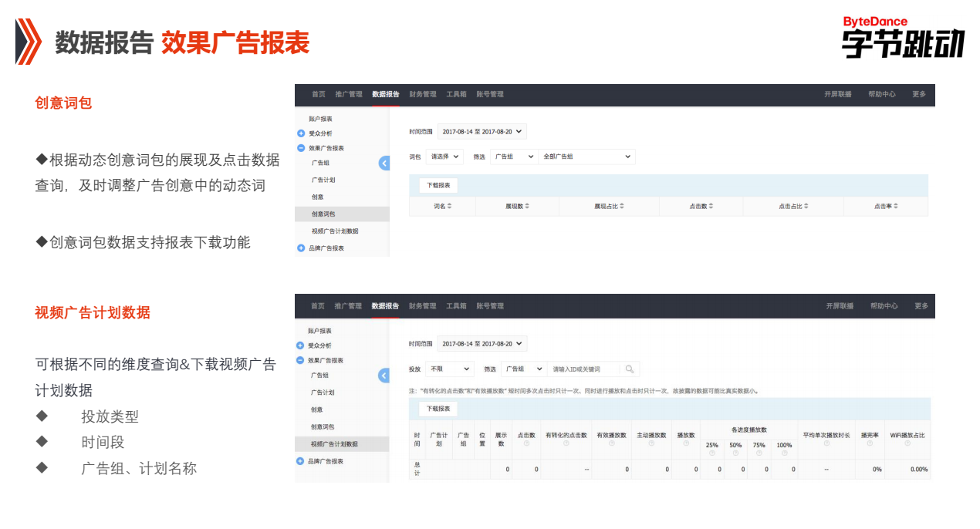Open the 时间范围 date range dropdown
The width and height of the screenshot is (980, 529).
tap(482, 131)
